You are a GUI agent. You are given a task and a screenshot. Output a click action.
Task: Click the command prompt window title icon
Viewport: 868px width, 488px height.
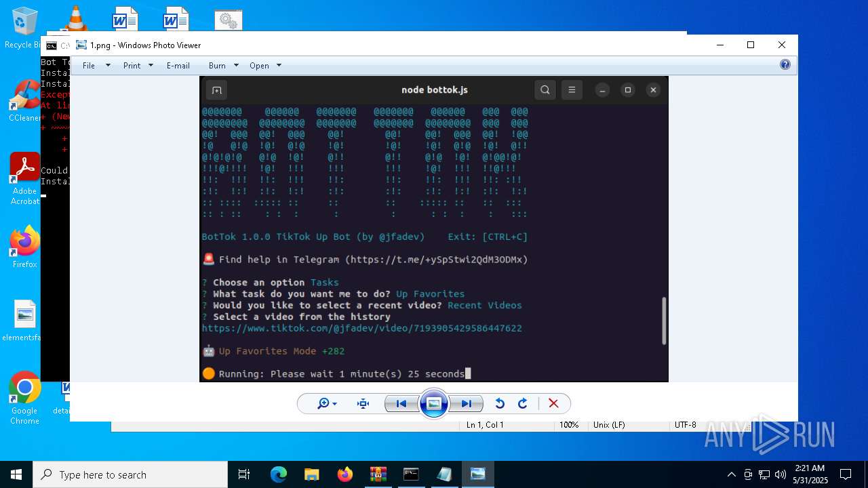[51, 45]
